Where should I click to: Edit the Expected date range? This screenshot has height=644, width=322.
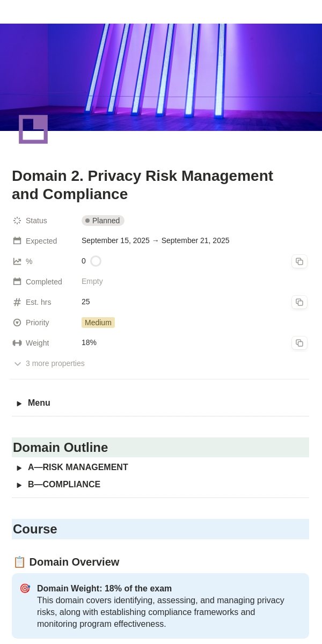[156, 240]
